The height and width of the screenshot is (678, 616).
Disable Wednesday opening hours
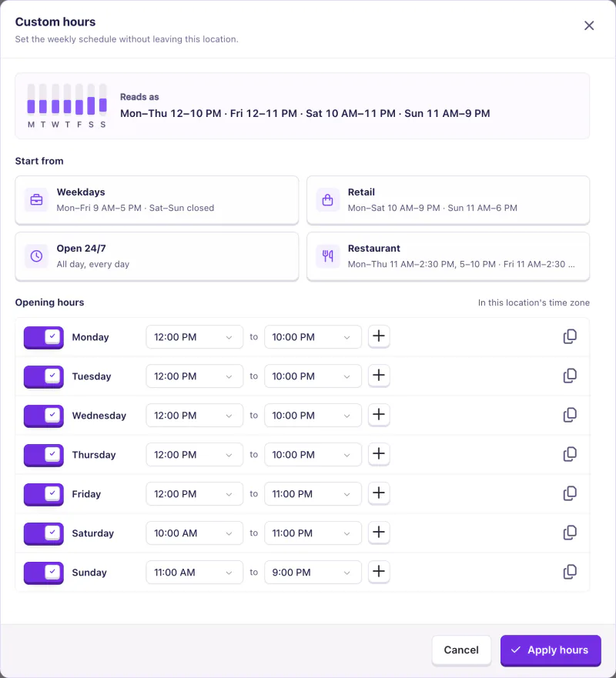coord(44,416)
